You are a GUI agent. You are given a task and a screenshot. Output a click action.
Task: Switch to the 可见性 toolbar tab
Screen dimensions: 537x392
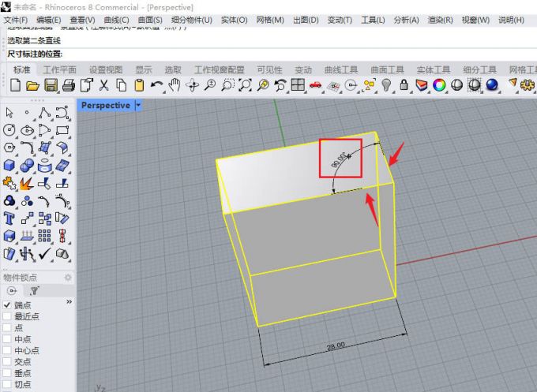pos(269,69)
